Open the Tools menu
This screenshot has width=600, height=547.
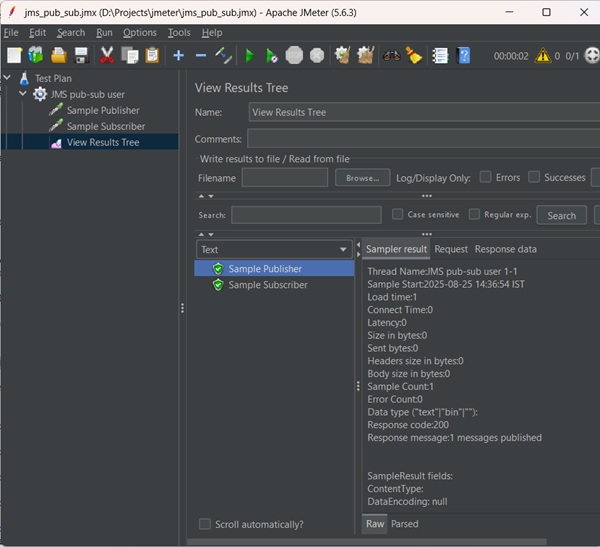tap(179, 33)
